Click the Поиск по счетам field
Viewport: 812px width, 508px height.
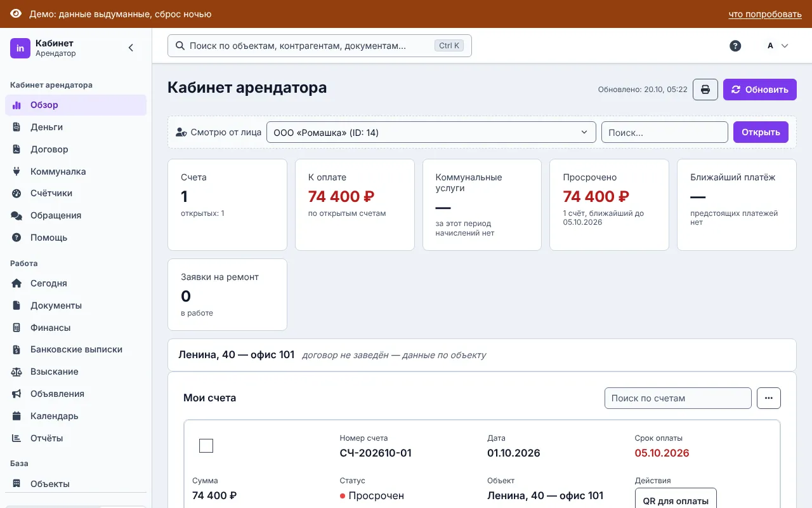678,398
